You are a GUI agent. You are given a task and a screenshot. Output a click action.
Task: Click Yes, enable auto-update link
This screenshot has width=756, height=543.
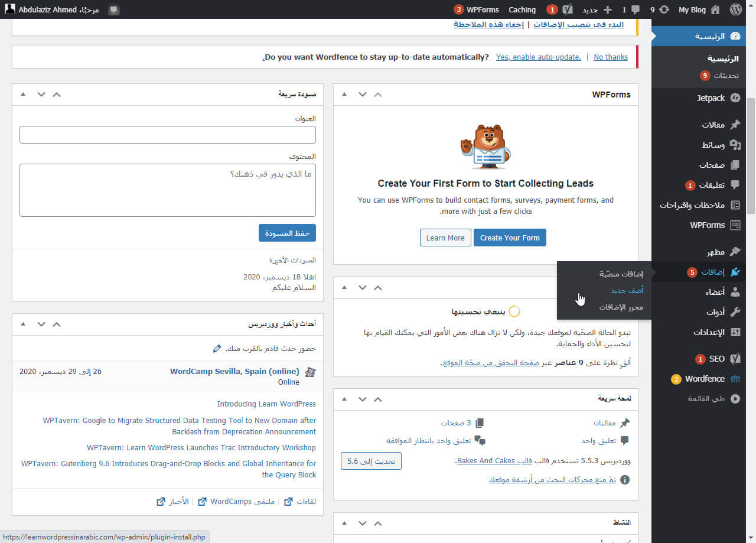pyautogui.click(x=539, y=57)
